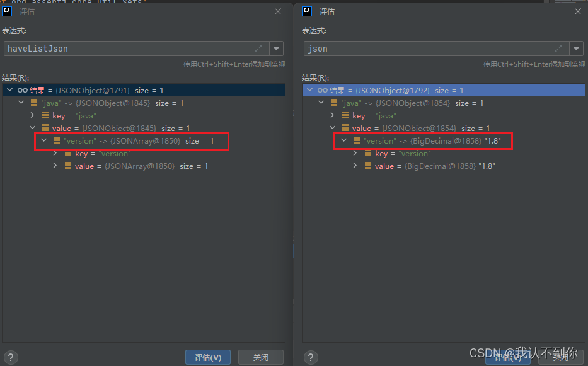Image resolution: width=588 pixels, height=366 pixels.
Task: Expand the json expression editor icon
Action: (558, 49)
